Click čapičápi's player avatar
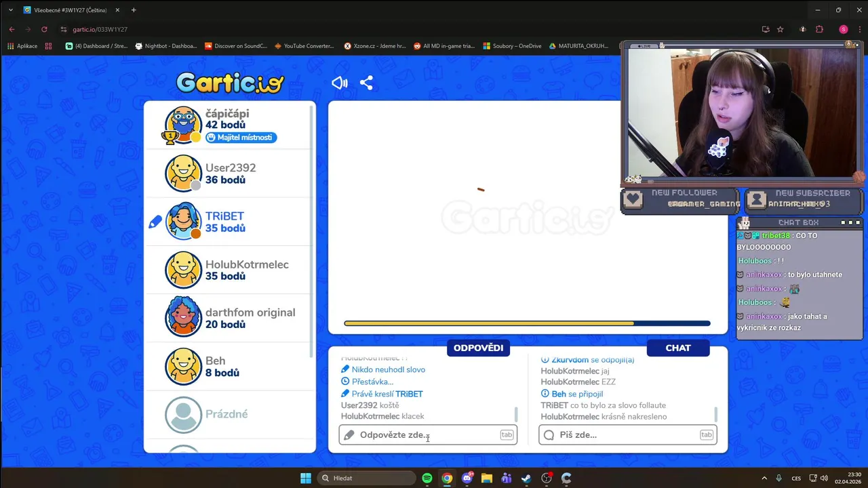868x488 pixels. point(183,125)
